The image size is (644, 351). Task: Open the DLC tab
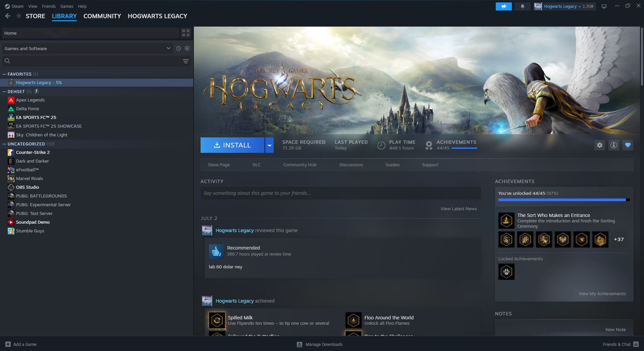click(x=257, y=165)
